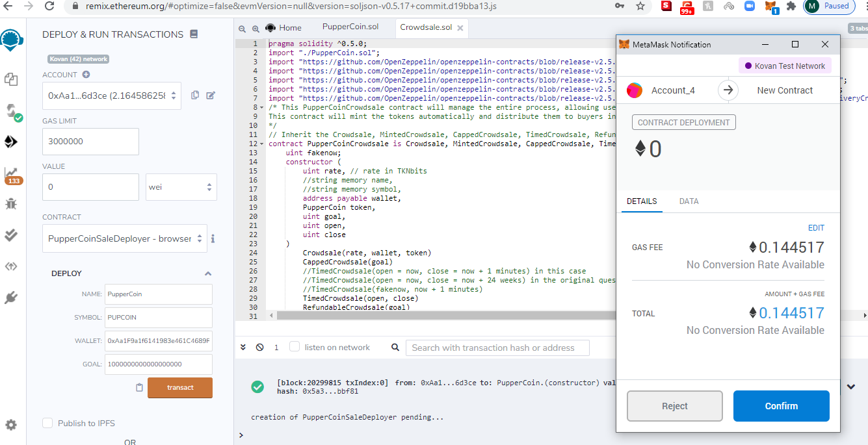Click the SYMBOL field containing PUPCOIN
Image resolution: width=868 pixels, height=445 pixels.
pyautogui.click(x=159, y=318)
